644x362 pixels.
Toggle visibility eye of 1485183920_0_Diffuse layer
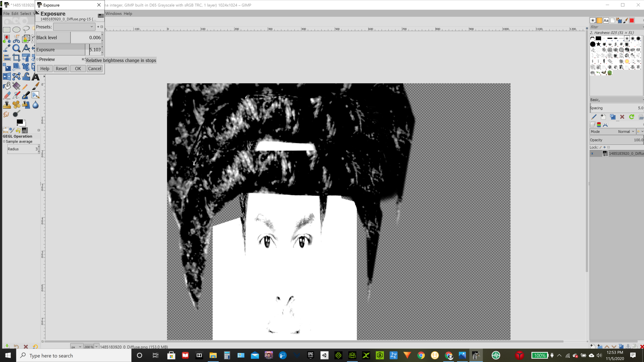pyautogui.click(x=592, y=154)
